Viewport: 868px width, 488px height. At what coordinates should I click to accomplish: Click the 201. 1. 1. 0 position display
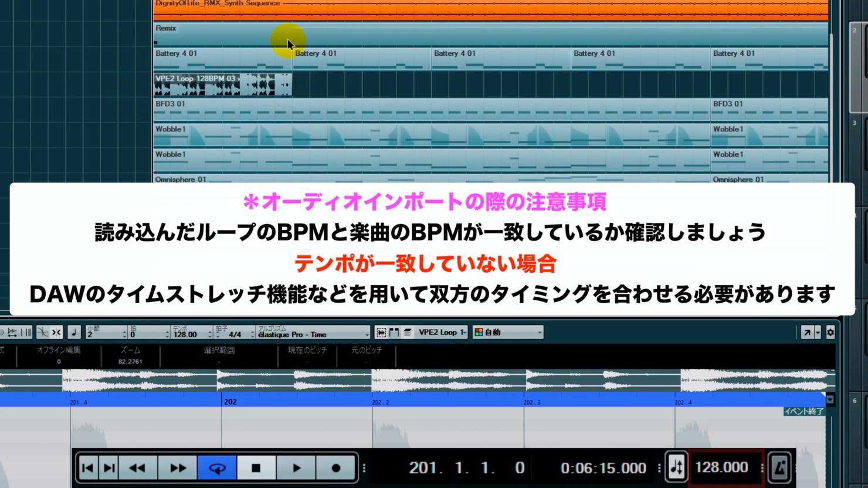[x=467, y=468]
